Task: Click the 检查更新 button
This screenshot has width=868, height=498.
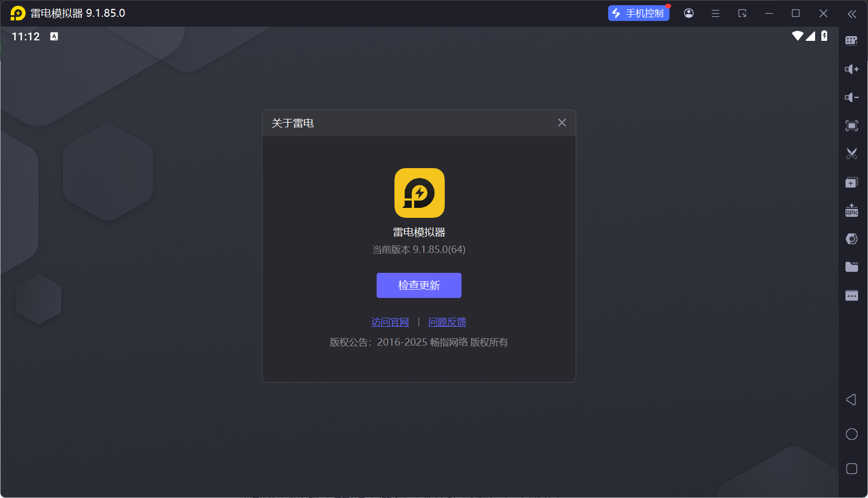Action: coord(419,285)
